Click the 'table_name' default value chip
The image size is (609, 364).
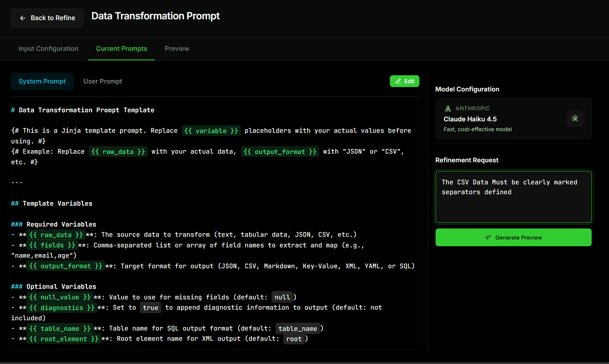click(x=298, y=329)
